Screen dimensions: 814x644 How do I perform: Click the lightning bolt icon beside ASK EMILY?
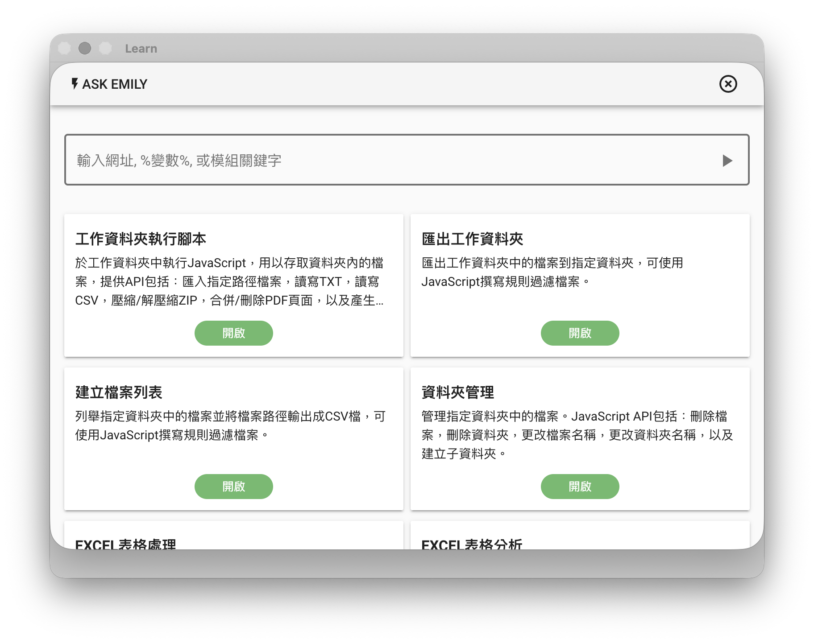coord(75,84)
